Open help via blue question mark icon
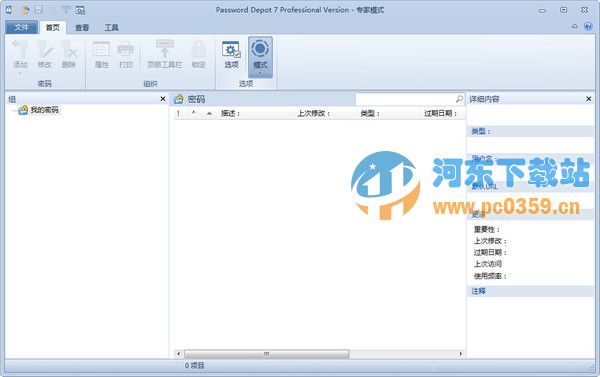This screenshot has width=600, height=377. coord(588,26)
